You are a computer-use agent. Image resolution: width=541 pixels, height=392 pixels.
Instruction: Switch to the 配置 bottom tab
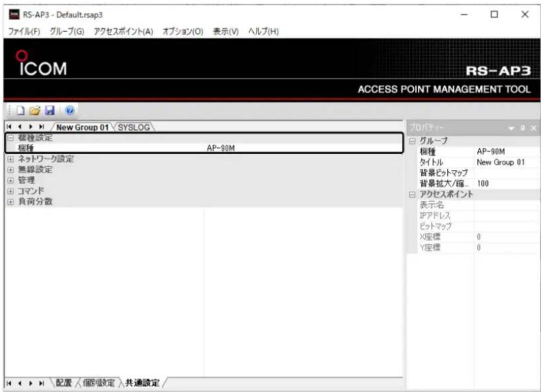click(64, 382)
